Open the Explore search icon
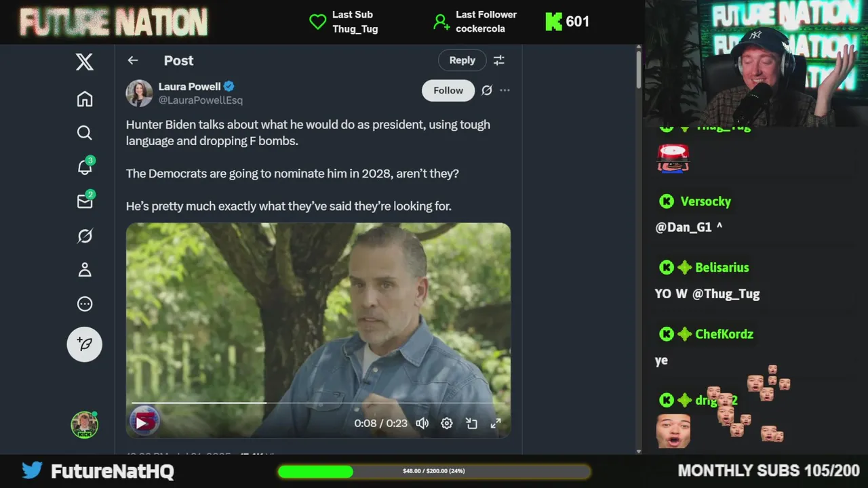The width and height of the screenshot is (868, 488). click(x=84, y=133)
